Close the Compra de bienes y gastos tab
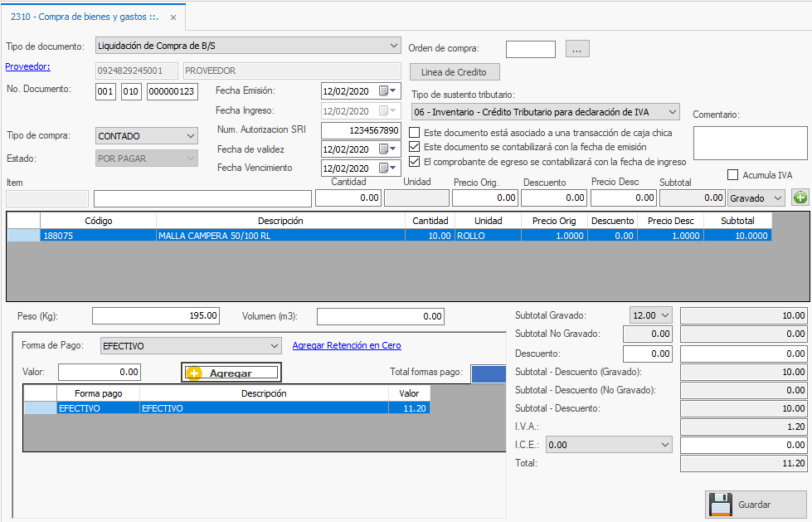The width and height of the screenshot is (812, 522). pos(173,17)
